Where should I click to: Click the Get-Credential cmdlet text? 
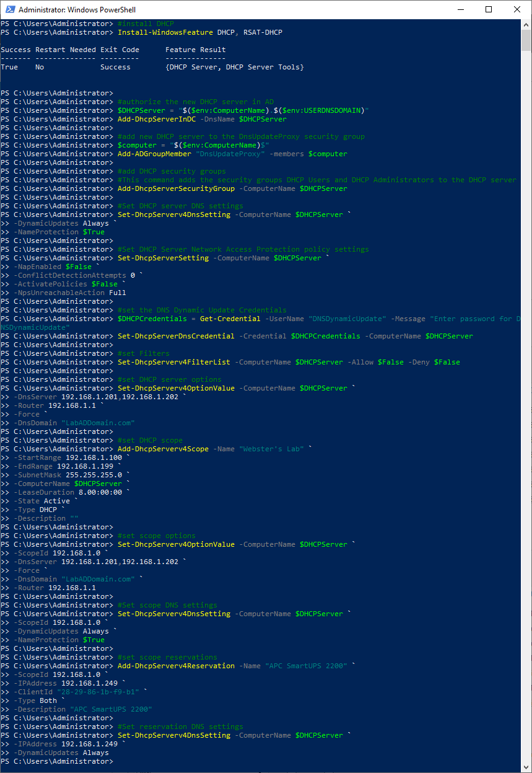click(232, 319)
